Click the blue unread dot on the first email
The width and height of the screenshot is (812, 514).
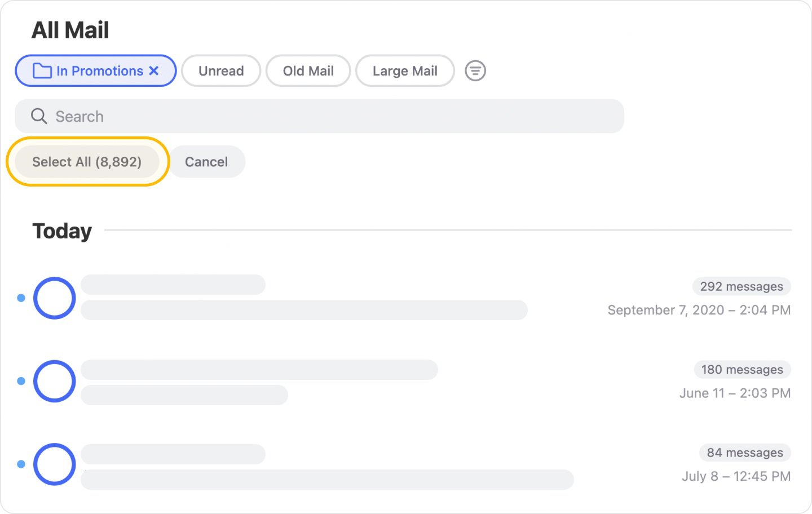point(20,298)
